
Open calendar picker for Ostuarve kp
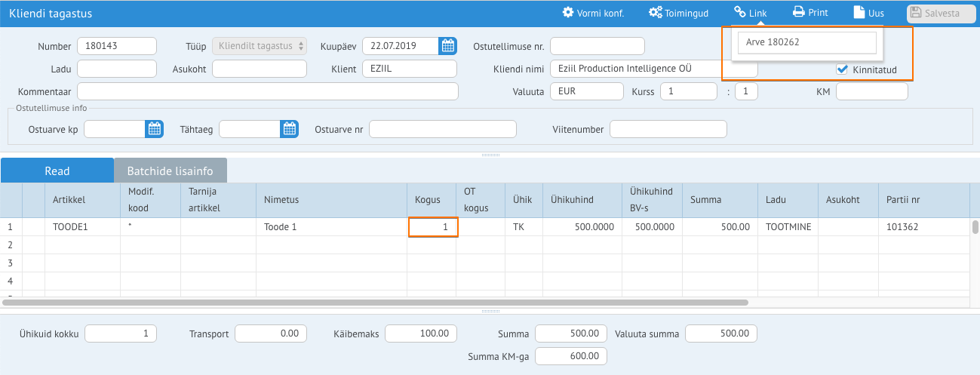pos(155,129)
